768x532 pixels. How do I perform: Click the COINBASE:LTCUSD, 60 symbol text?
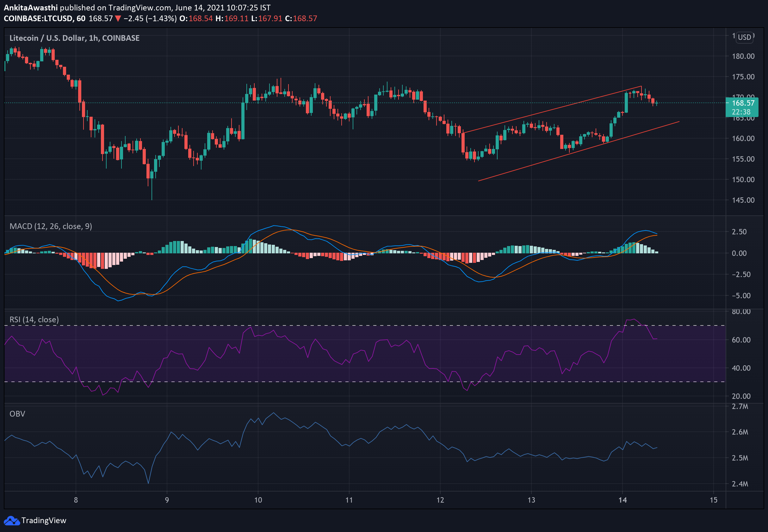coord(45,18)
